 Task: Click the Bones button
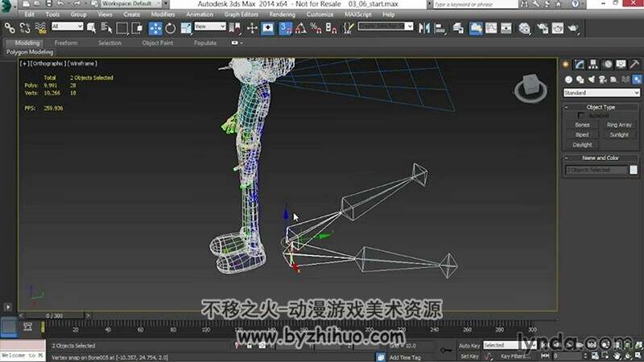pos(582,125)
